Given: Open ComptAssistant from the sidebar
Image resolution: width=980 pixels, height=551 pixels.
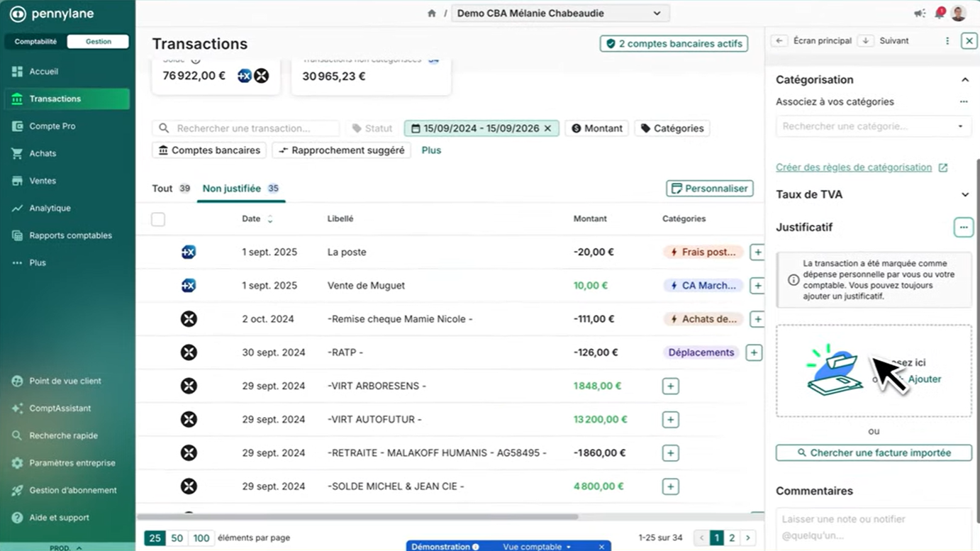Looking at the screenshot, I should click(60, 408).
